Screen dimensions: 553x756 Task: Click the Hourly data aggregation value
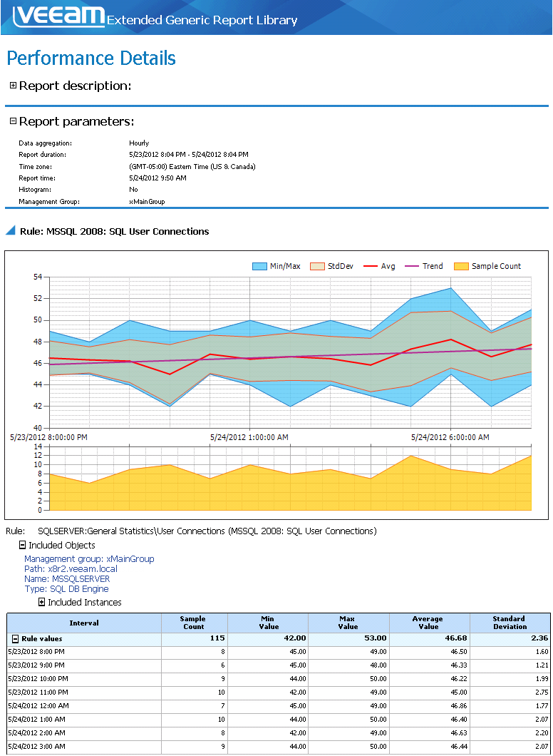139,143
